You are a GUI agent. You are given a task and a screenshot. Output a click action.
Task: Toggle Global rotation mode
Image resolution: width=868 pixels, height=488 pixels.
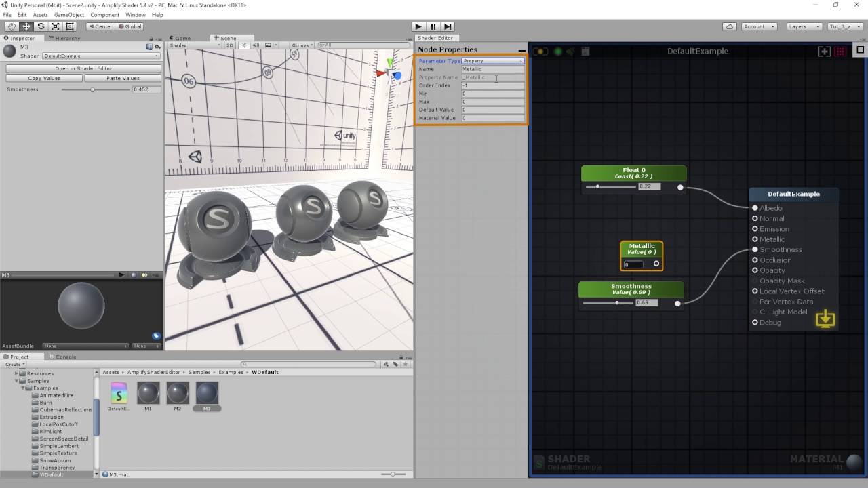130,26
